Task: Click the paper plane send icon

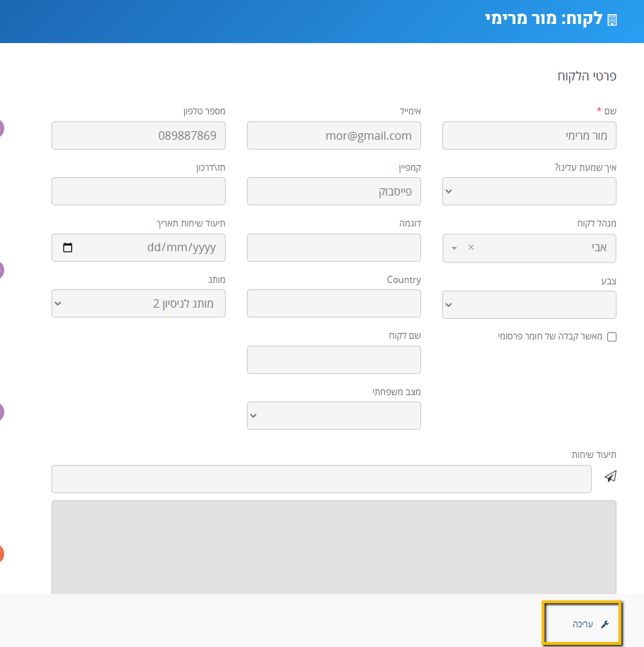Action: (611, 477)
